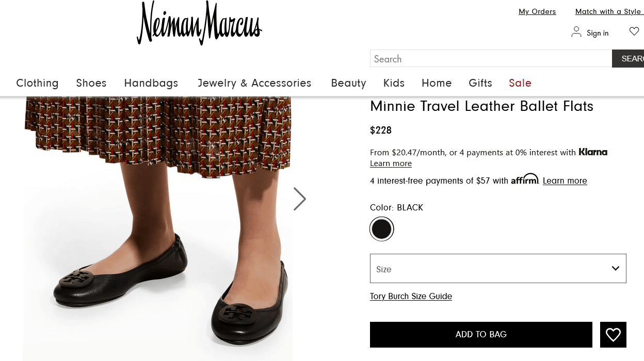Viewport: 644px width, 361px height.
Task: Click the Neiman Marcus logo
Action: click(199, 24)
